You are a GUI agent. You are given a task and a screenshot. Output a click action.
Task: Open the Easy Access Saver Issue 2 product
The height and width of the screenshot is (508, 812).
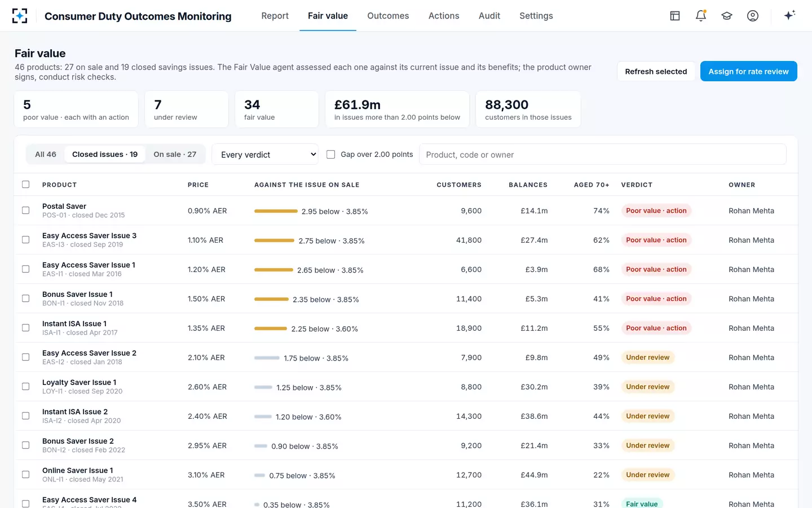89,353
